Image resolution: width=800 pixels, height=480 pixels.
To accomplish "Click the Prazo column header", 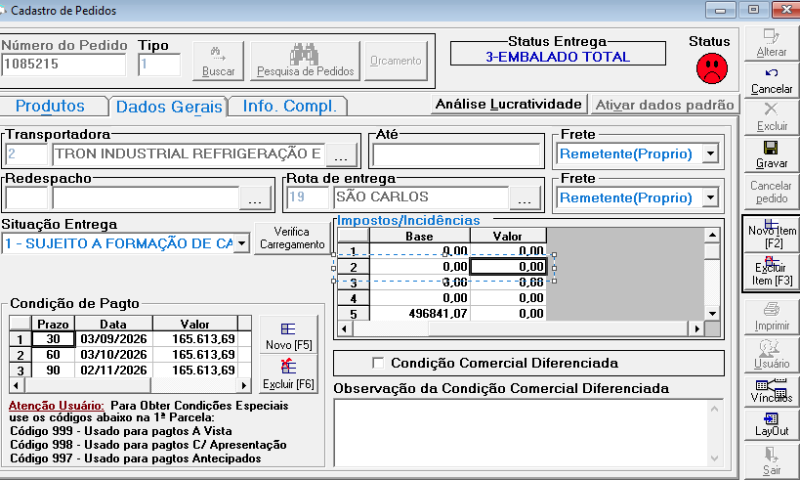I will click(x=53, y=324).
